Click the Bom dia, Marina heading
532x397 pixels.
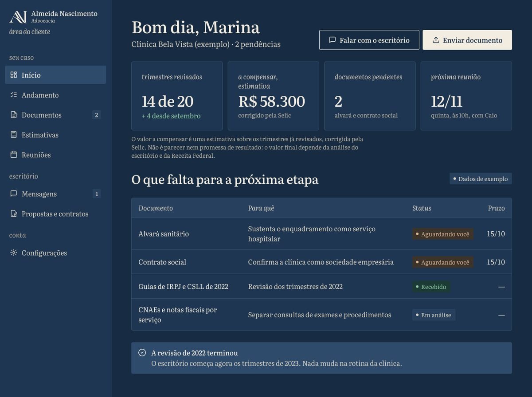196,27
